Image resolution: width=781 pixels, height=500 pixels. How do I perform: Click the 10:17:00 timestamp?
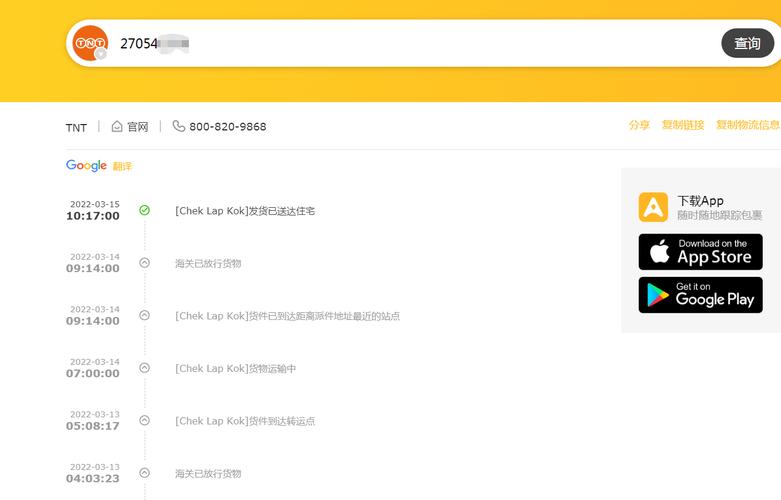click(93, 216)
